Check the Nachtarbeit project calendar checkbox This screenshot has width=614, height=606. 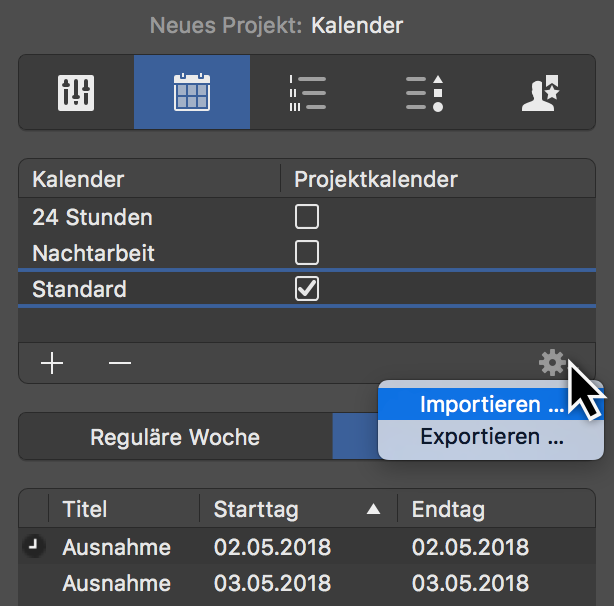(x=307, y=251)
